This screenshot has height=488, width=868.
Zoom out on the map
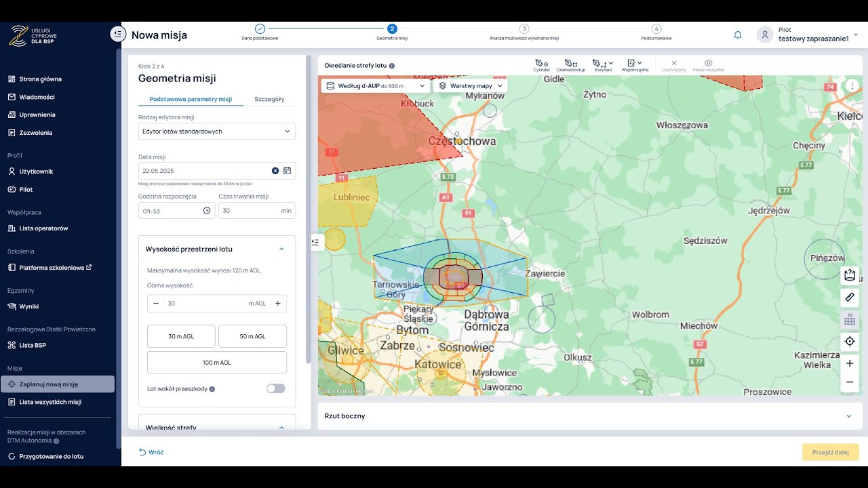850,382
